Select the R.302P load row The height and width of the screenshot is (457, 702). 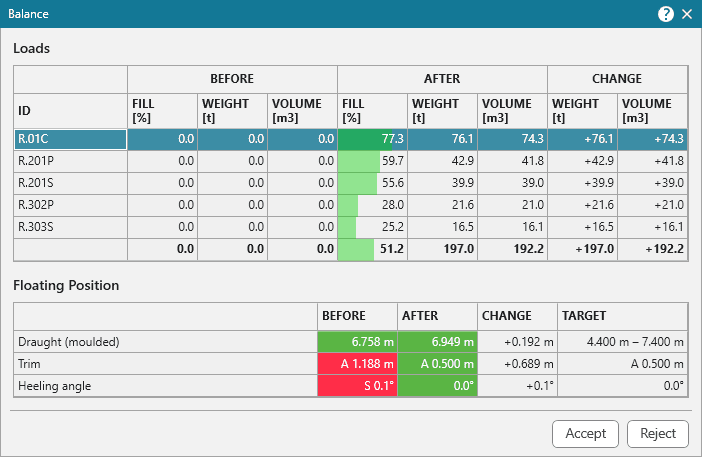click(351, 205)
